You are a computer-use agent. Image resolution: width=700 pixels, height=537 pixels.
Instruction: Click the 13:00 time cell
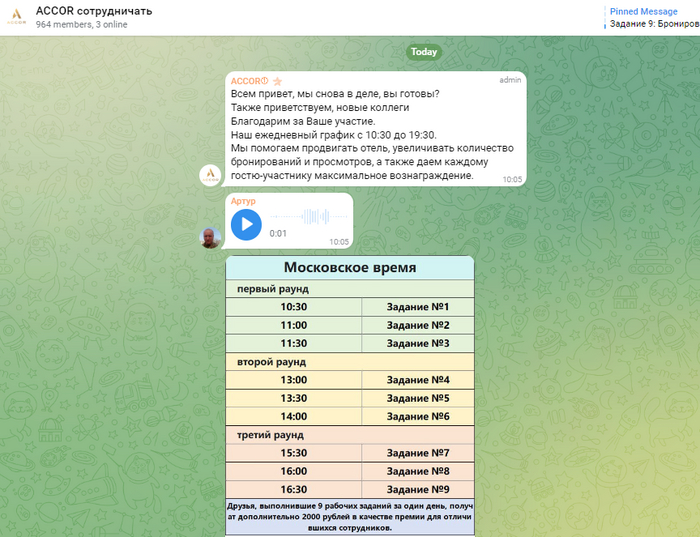(x=294, y=380)
